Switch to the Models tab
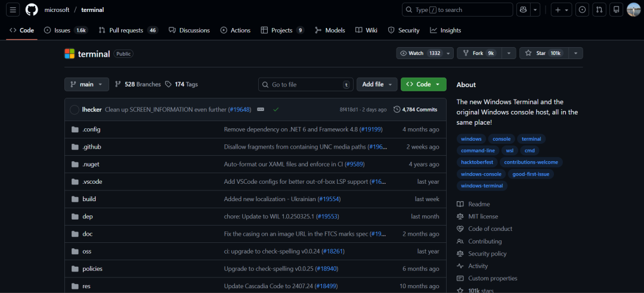The image size is (644, 293). pyautogui.click(x=330, y=30)
